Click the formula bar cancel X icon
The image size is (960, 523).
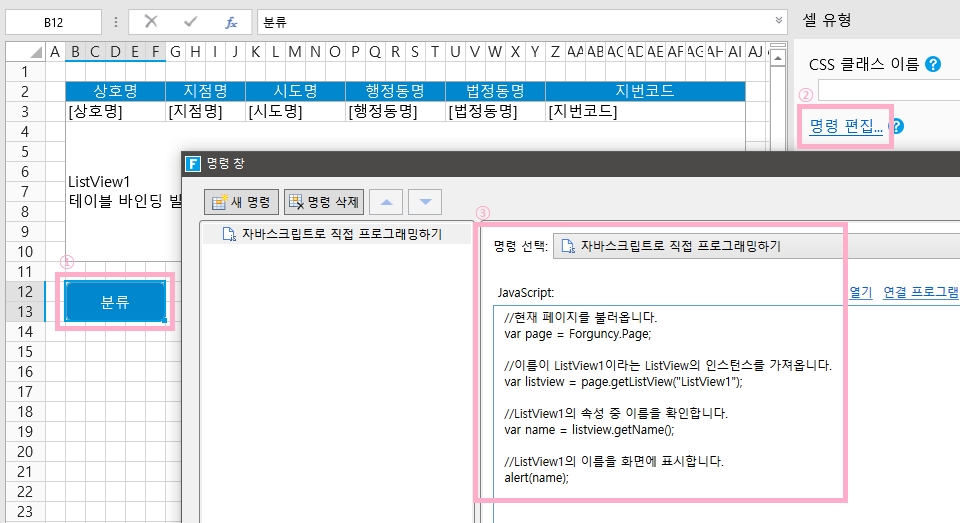151,21
